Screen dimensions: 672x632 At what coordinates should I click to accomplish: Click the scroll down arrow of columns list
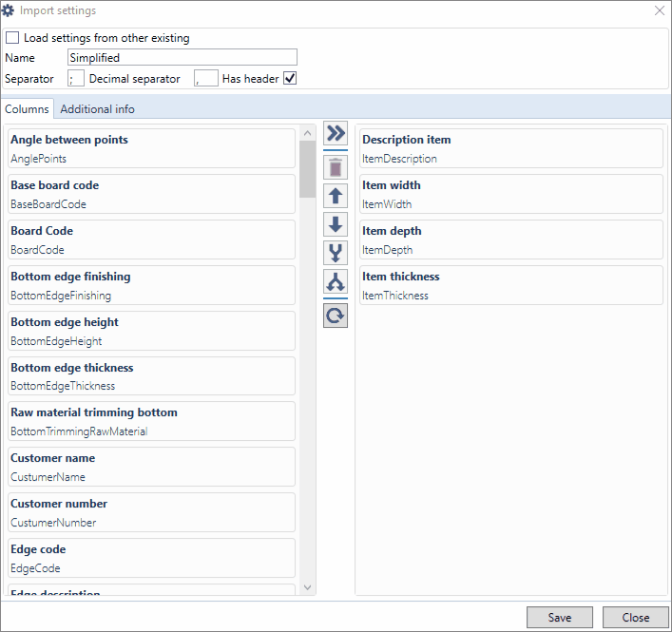307,588
